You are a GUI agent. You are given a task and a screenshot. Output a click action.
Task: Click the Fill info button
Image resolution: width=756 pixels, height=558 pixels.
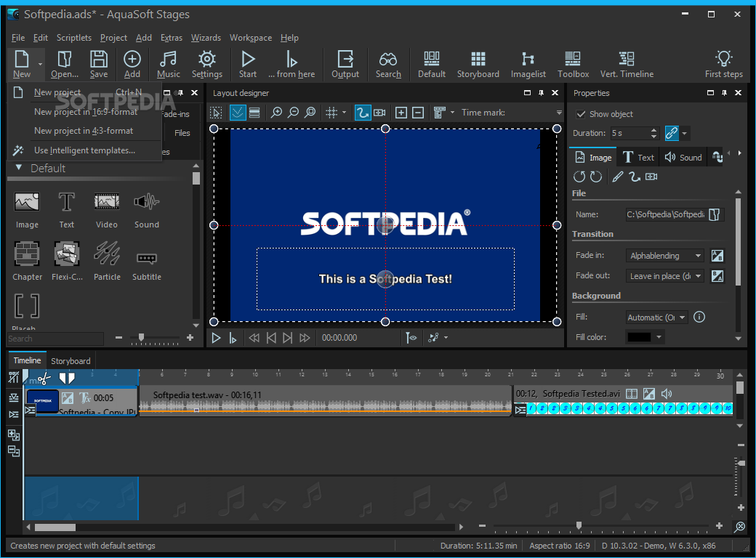click(699, 317)
